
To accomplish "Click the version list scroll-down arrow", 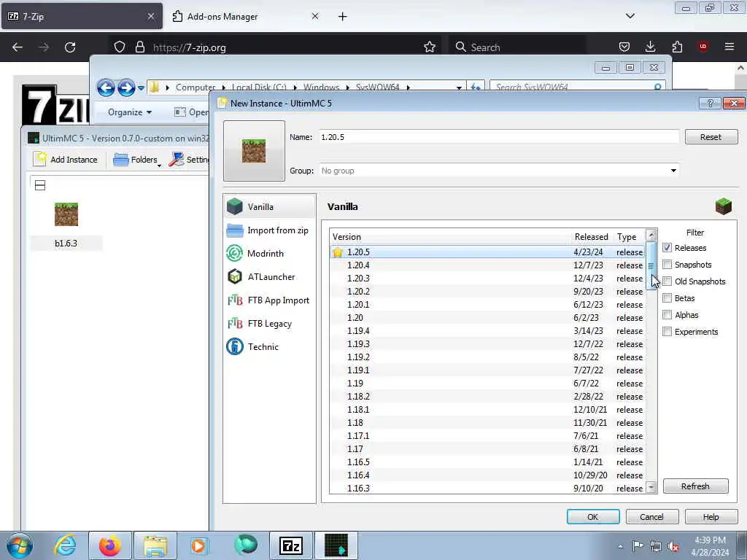I will click(x=651, y=487).
